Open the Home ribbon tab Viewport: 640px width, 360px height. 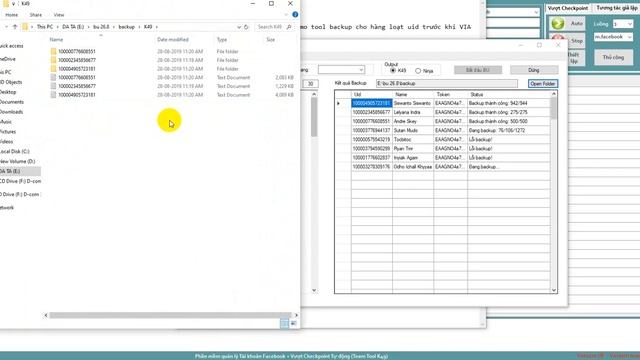click(x=11, y=15)
